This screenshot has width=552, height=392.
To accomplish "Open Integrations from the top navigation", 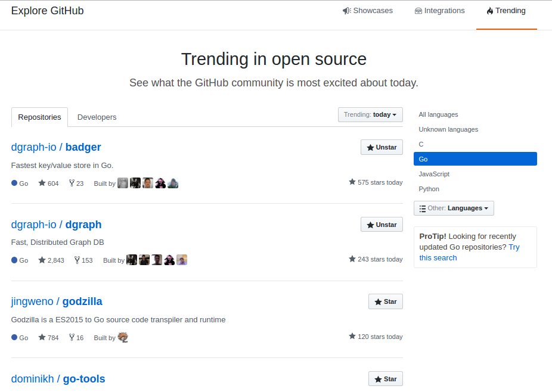I will coord(440,11).
